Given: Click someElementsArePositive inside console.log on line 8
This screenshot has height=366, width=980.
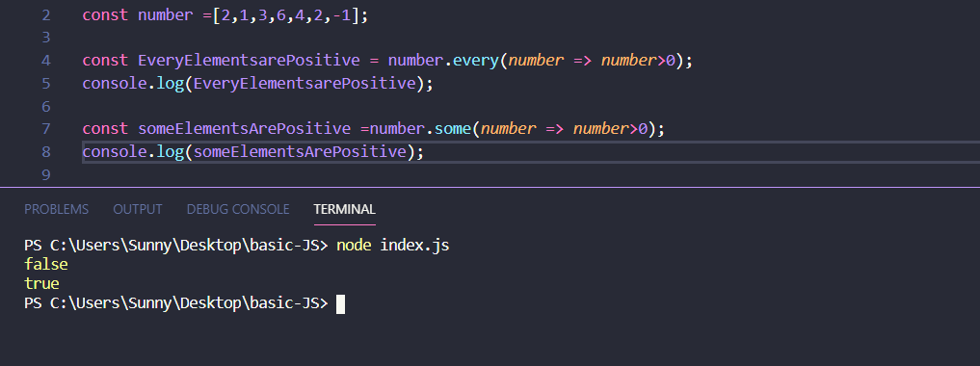Looking at the screenshot, I should click(x=300, y=152).
